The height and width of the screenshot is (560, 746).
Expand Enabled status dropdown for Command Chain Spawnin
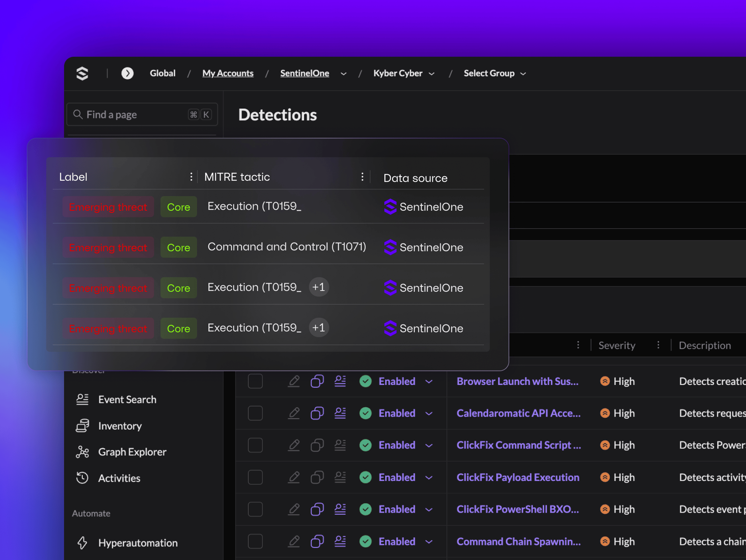[x=429, y=542]
